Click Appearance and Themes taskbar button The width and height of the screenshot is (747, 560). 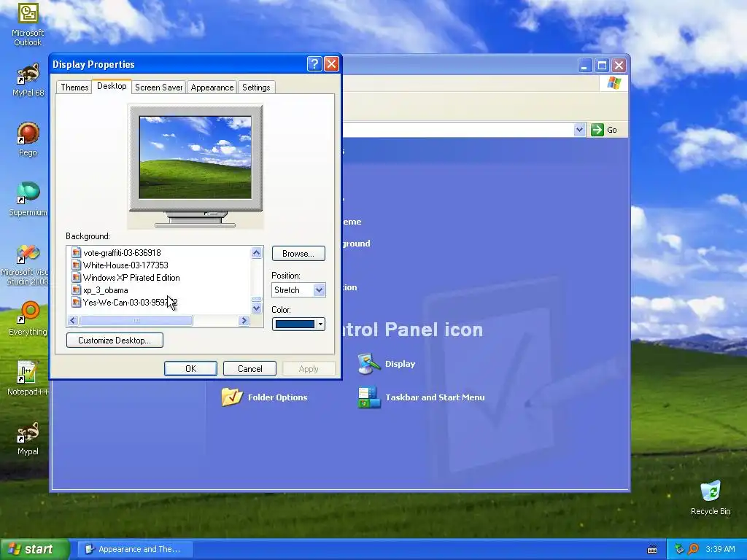[x=135, y=549]
